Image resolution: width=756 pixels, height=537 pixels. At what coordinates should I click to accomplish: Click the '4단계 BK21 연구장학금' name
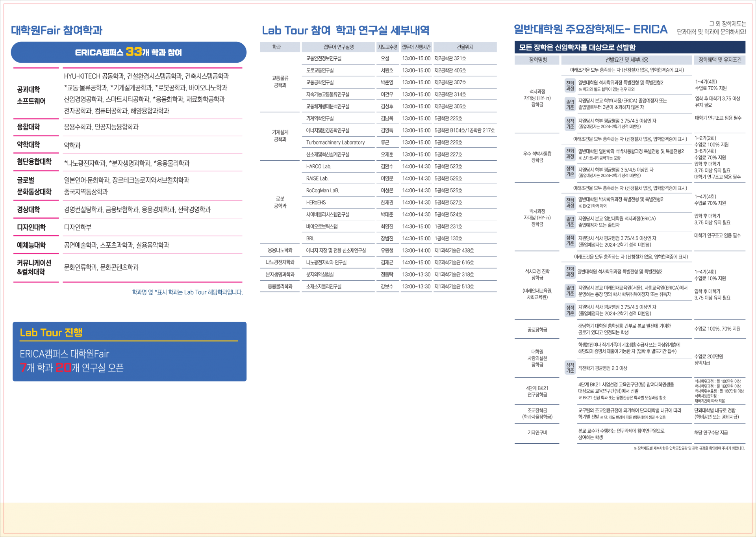(537, 392)
